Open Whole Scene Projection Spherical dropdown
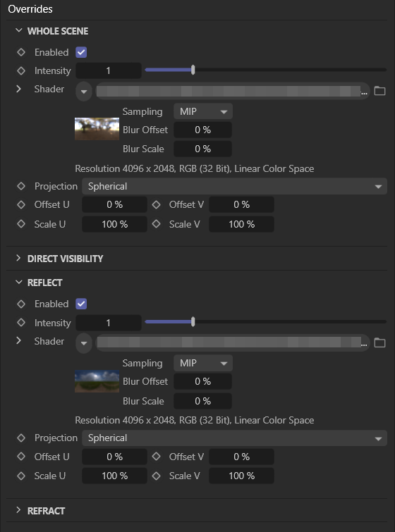 234,186
